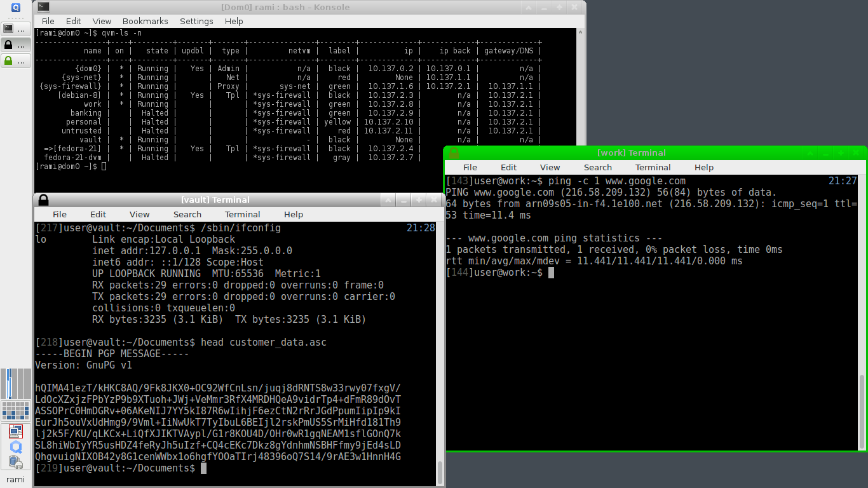The image size is (868, 488).
Task: Select green-lock work task in panel
Action: click(x=16, y=61)
